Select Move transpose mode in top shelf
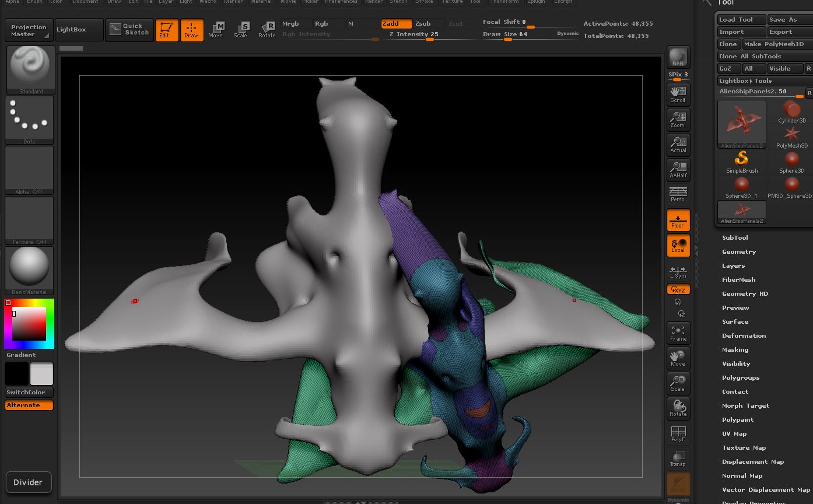This screenshot has width=813, height=504. pos(216,30)
